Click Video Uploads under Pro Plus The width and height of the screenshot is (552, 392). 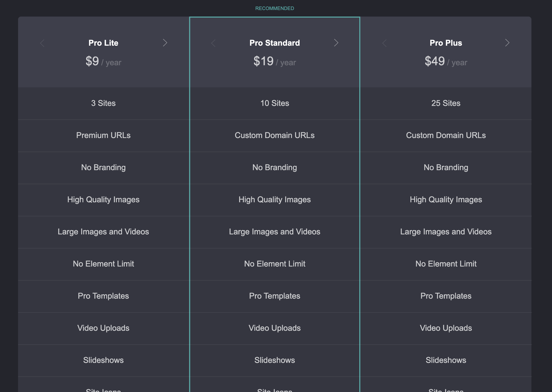click(x=446, y=328)
